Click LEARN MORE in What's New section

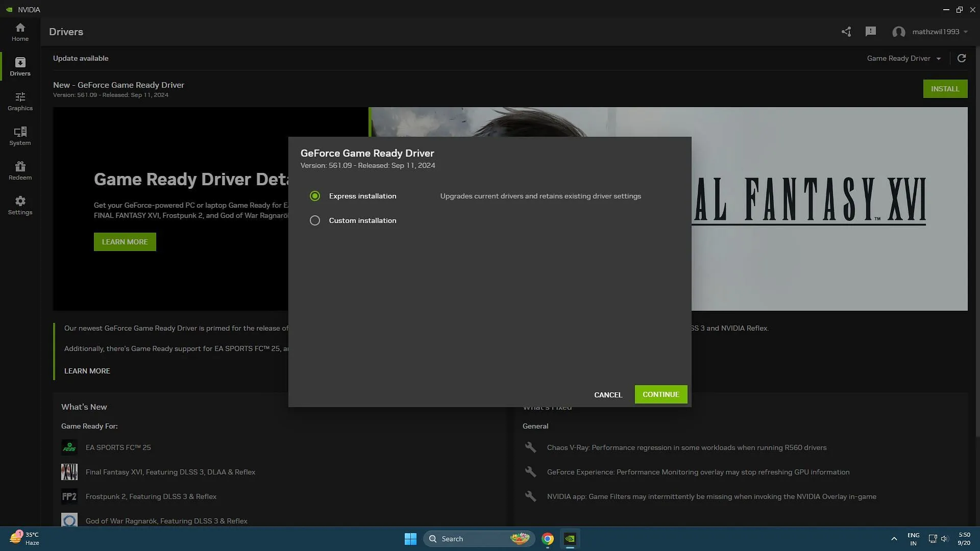point(87,371)
